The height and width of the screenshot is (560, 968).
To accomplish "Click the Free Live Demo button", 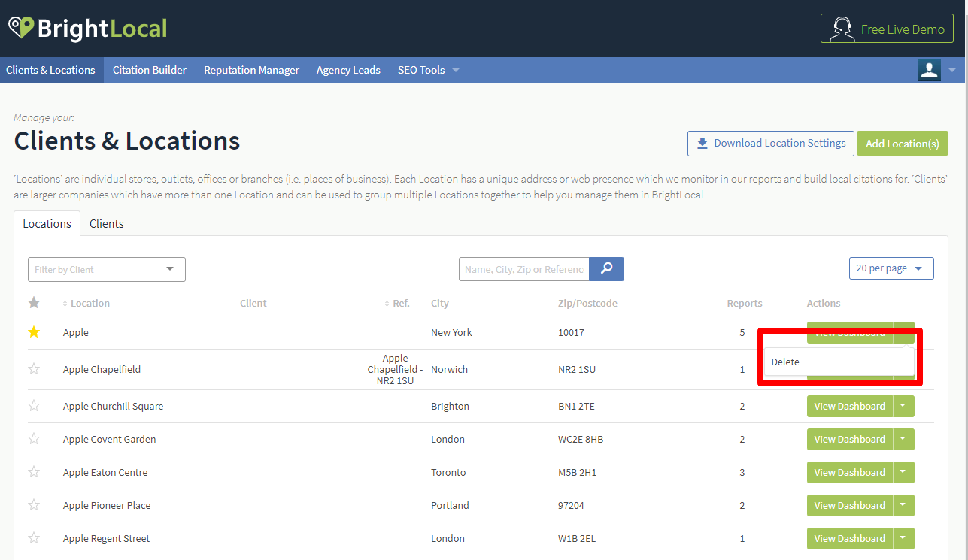I will coord(887,29).
